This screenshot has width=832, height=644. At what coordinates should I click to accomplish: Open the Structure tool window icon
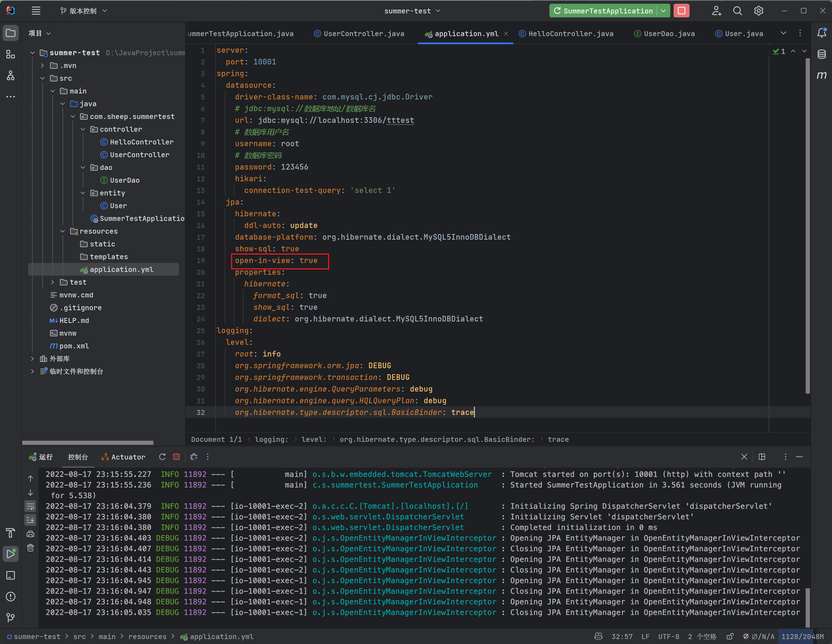coord(11,55)
